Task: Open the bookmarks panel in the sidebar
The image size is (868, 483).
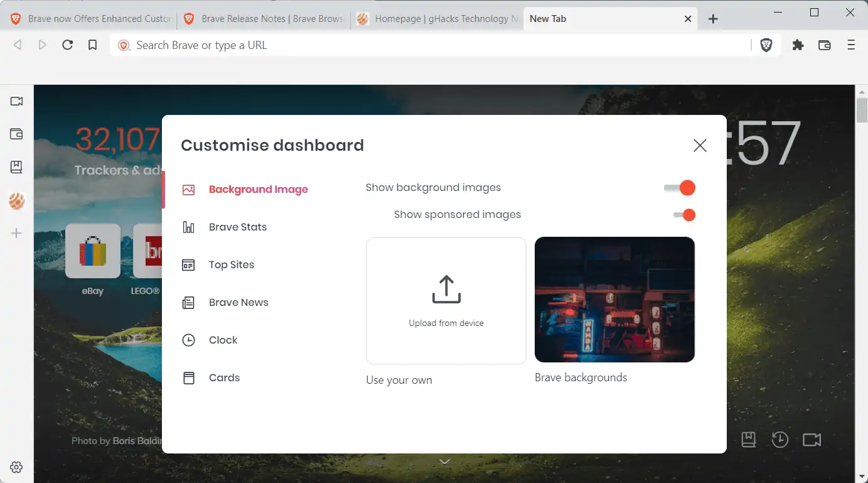Action: click(17, 167)
